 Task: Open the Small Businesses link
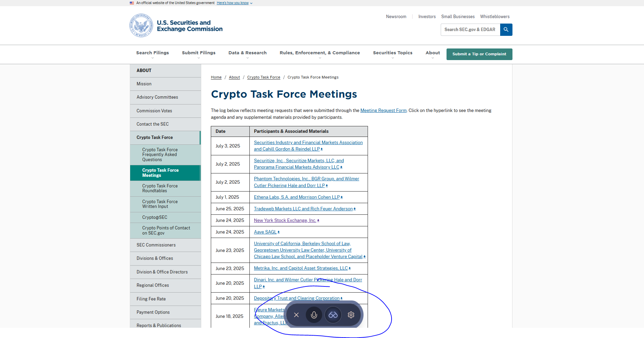(458, 17)
